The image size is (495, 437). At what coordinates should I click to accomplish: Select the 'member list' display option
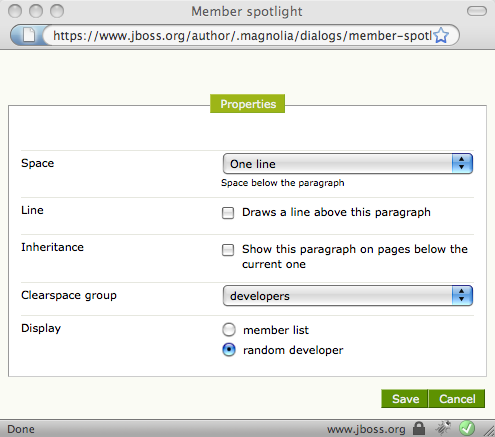pos(229,330)
